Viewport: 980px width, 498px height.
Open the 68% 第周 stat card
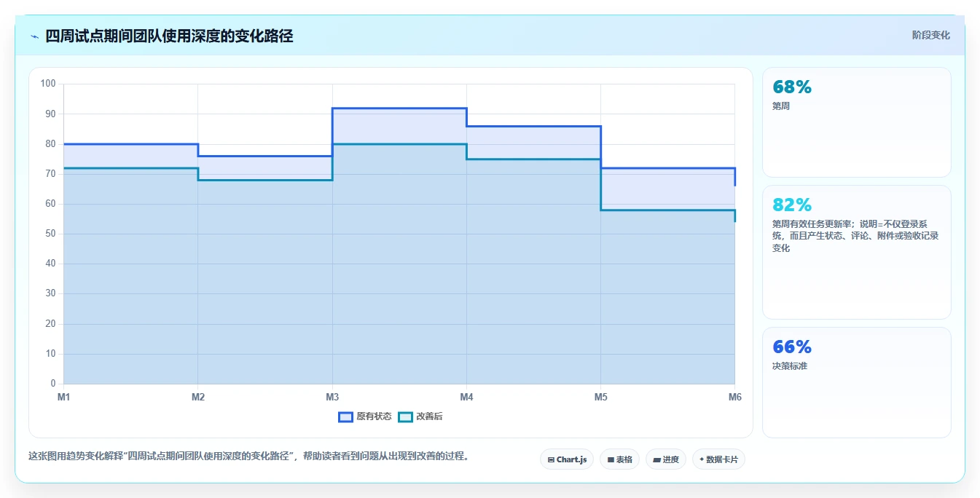(x=857, y=122)
